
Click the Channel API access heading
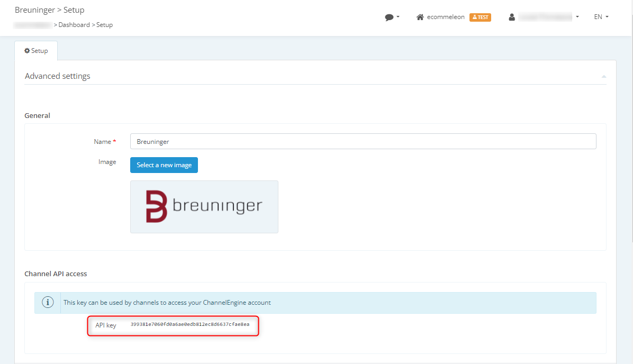point(56,274)
